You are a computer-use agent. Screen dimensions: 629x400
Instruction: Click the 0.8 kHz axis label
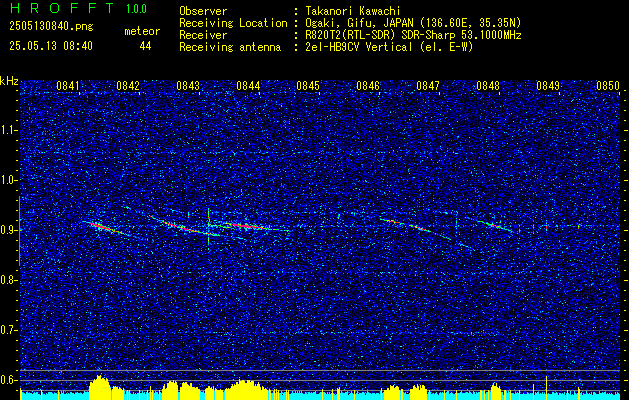(8, 280)
